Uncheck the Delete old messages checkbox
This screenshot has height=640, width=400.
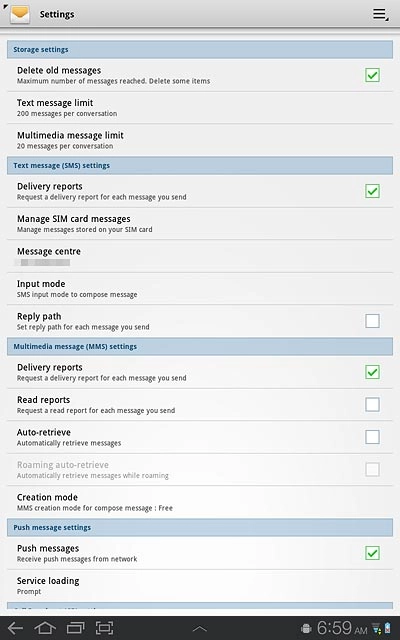pos(372,75)
